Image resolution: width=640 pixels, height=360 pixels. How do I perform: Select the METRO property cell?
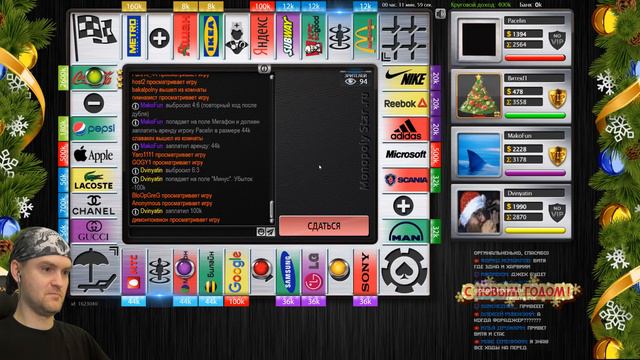(x=134, y=38)
